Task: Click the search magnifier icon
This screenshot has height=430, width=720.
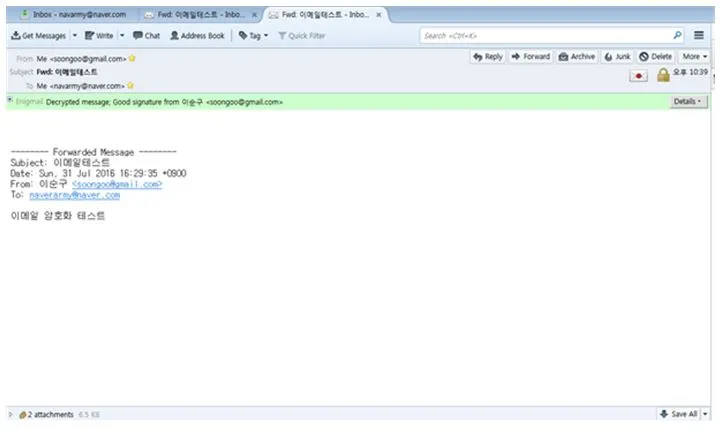Action: [677, 35]
